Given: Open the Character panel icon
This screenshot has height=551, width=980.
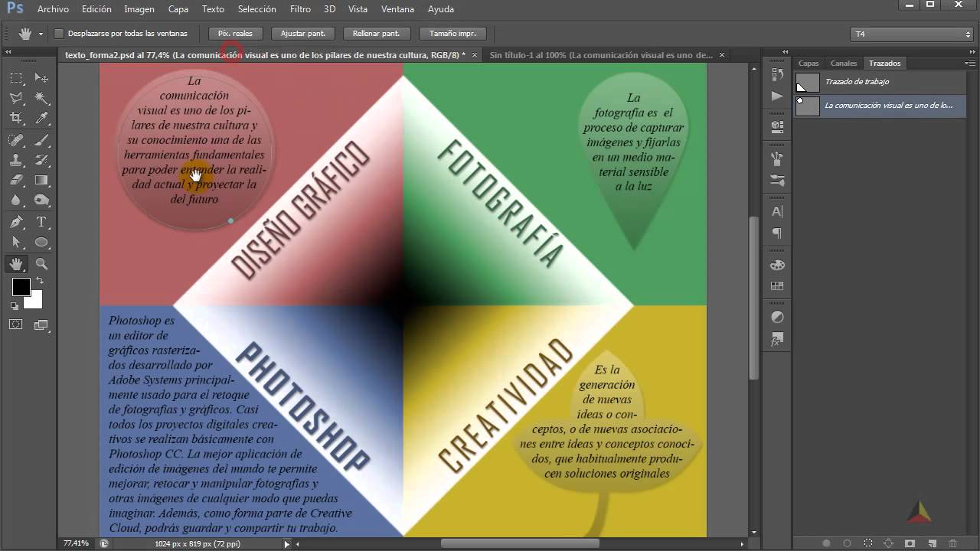Looking at the screenshot, I should click(777, 211).
